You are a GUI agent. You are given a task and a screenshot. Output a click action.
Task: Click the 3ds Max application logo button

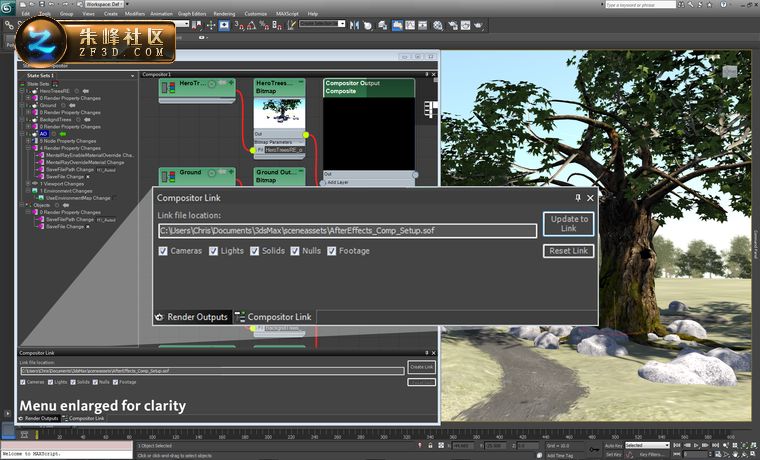coord(8,7)
